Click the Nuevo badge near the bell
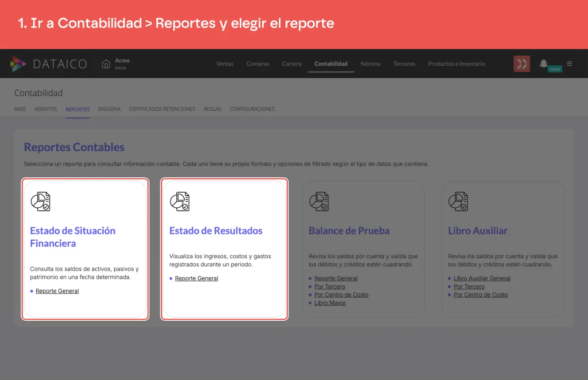588x380 pixels. (555, 69)
